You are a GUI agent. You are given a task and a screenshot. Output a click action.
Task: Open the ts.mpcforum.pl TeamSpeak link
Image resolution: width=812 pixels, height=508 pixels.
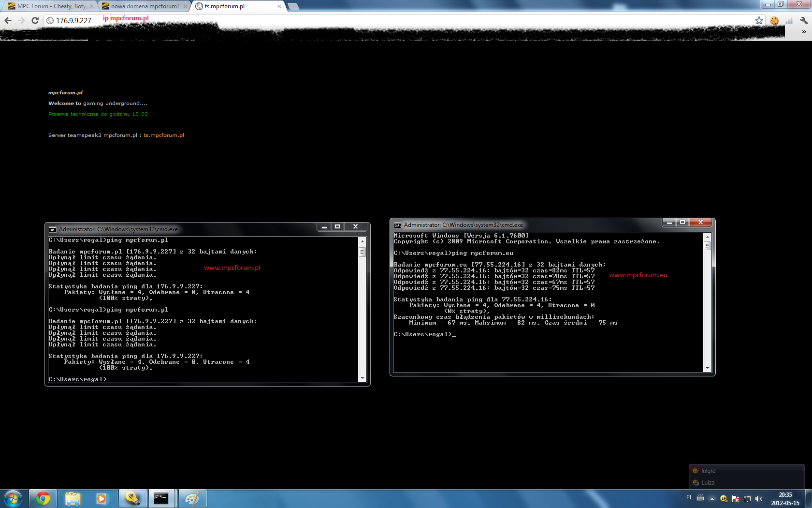point(164,135)
